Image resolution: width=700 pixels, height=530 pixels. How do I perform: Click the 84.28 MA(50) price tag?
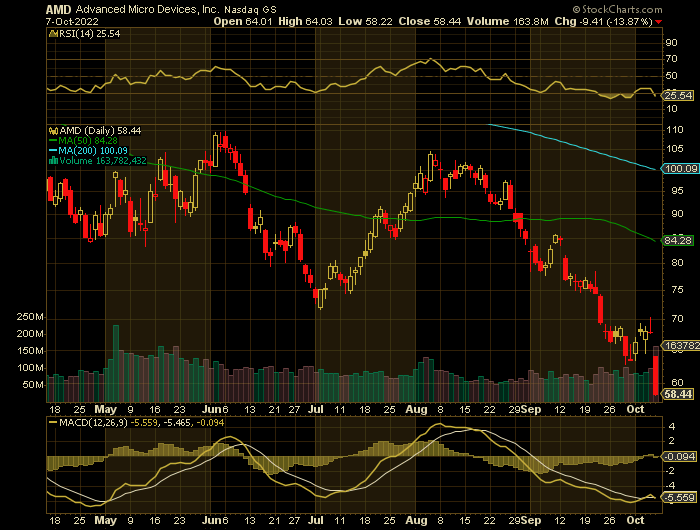pos(678,241)
